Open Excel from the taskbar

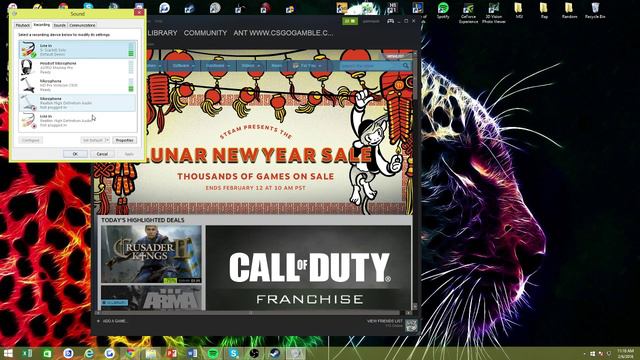(x=27, y=353)
